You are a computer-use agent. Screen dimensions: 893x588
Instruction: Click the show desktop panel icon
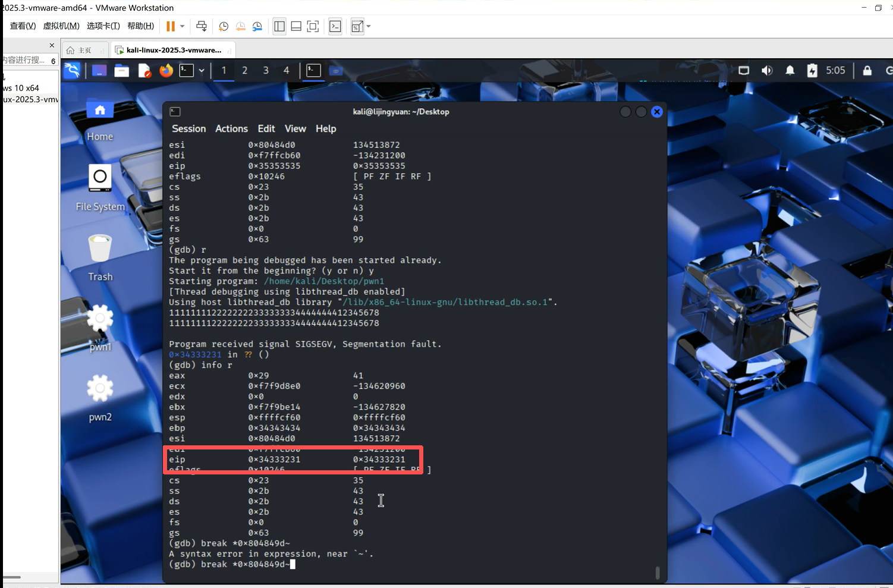[x=99, y=71]
